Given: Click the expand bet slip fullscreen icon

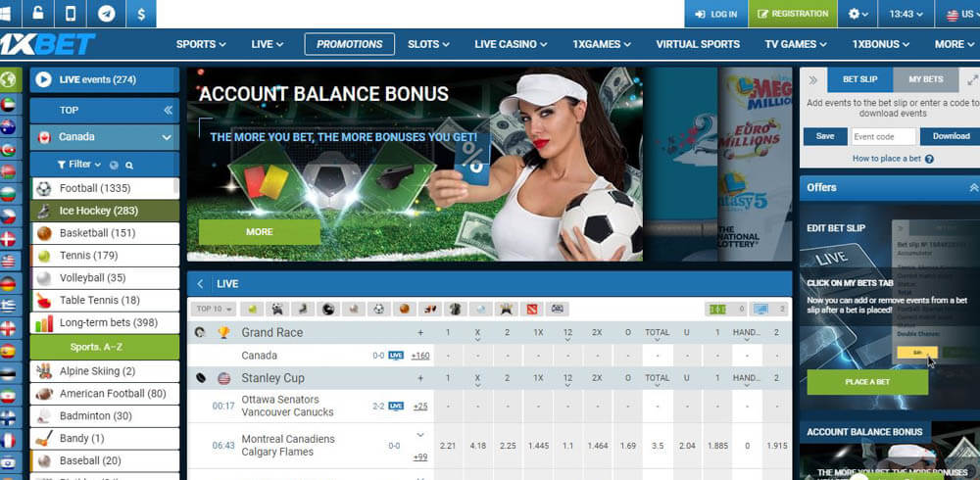Looking at the screenshot, I should pyautogui.click(x=972, y=78).
